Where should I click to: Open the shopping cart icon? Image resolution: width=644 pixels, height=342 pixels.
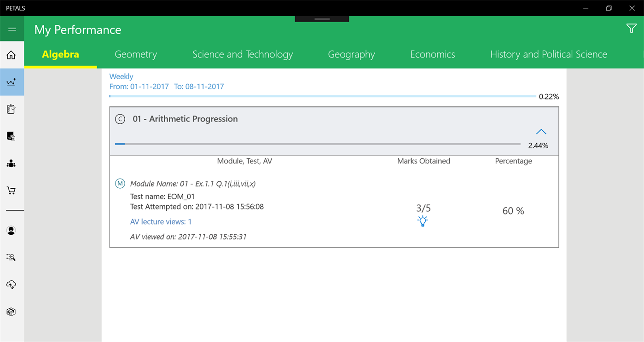pos(12,190)
